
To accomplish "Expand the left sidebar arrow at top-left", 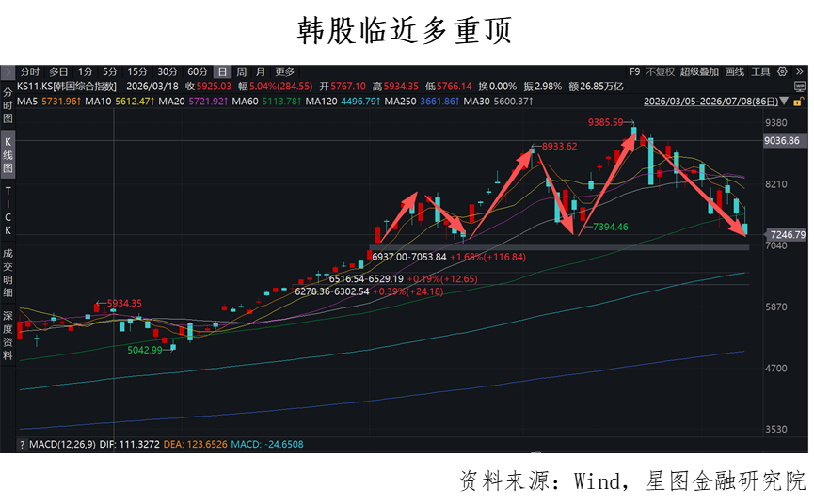I will point(8,71).
